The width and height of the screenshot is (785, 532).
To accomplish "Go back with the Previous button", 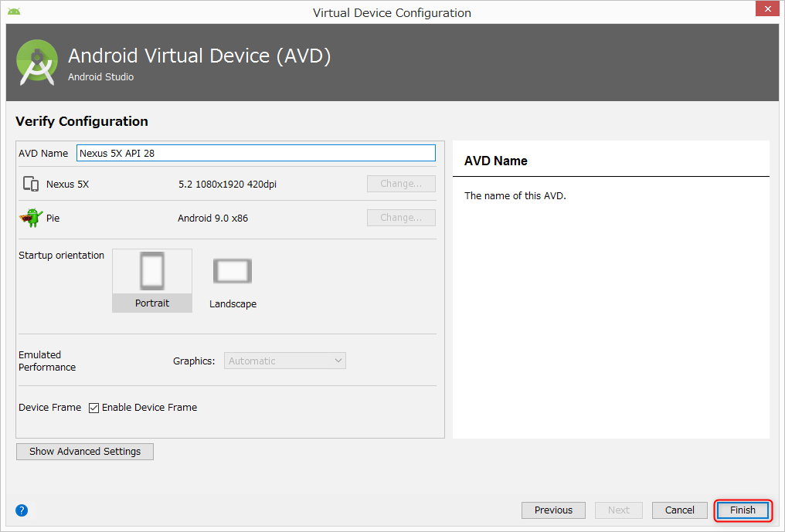I will pos(553,510).
